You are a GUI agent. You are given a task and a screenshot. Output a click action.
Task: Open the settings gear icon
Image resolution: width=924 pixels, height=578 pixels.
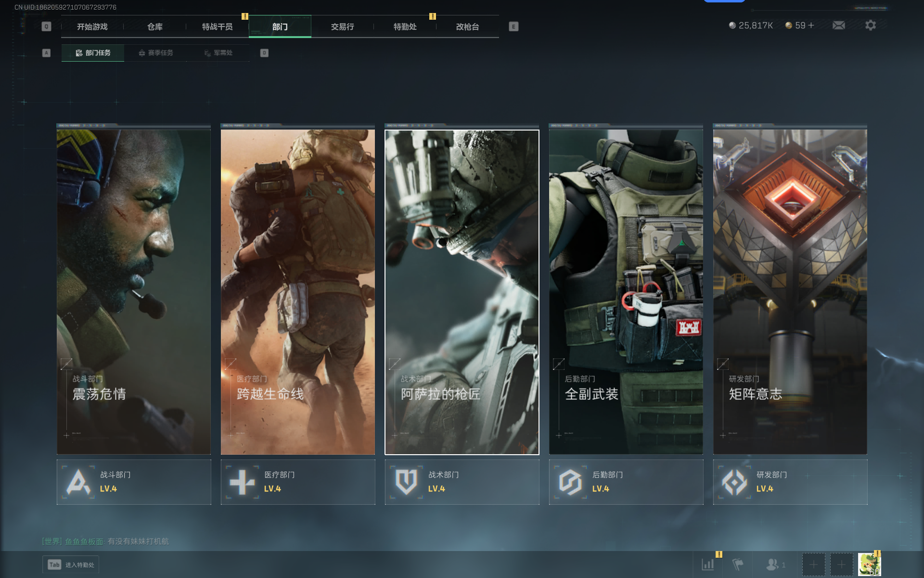(870, 26)
